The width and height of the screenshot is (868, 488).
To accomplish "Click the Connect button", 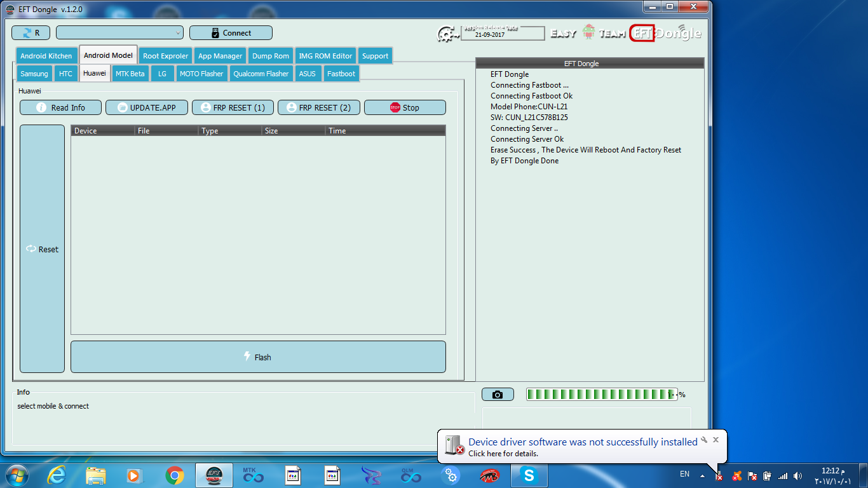I will click(x=231, y=33).
